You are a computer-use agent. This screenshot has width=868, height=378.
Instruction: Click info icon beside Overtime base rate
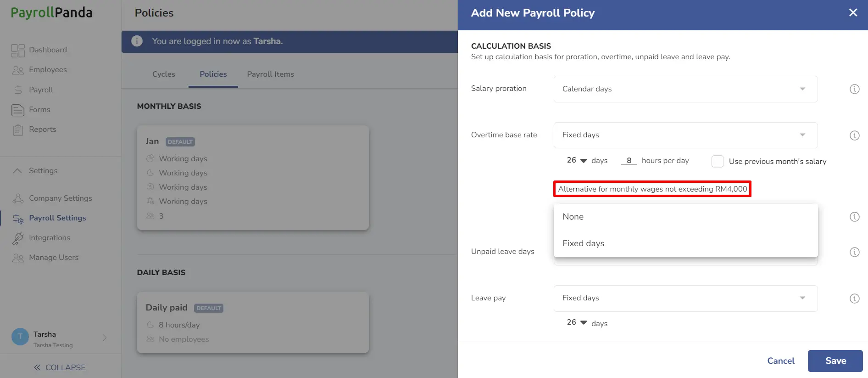tap(854, 135)
